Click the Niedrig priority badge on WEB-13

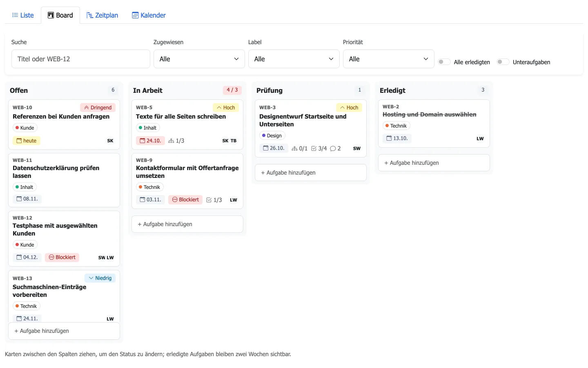coord(100,278)
